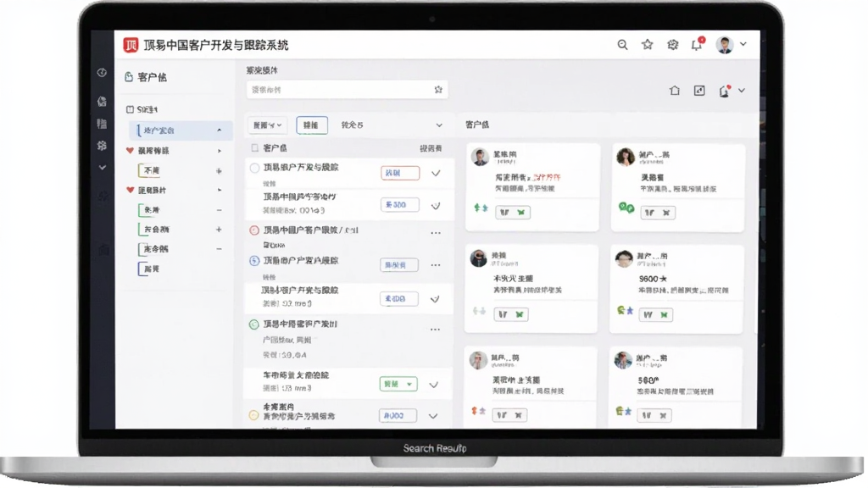
Task: Open the first filter dropdown with small chevron
Action: [268, 125]
